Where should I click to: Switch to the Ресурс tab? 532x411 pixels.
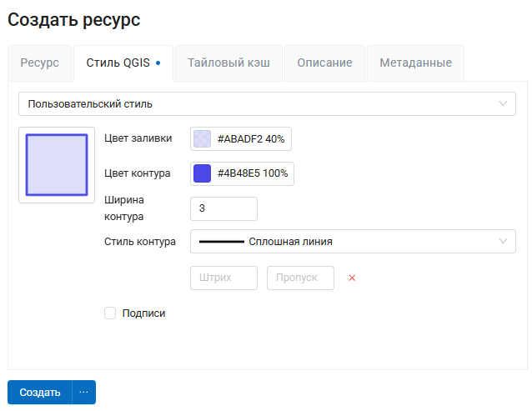pos(40,63)
